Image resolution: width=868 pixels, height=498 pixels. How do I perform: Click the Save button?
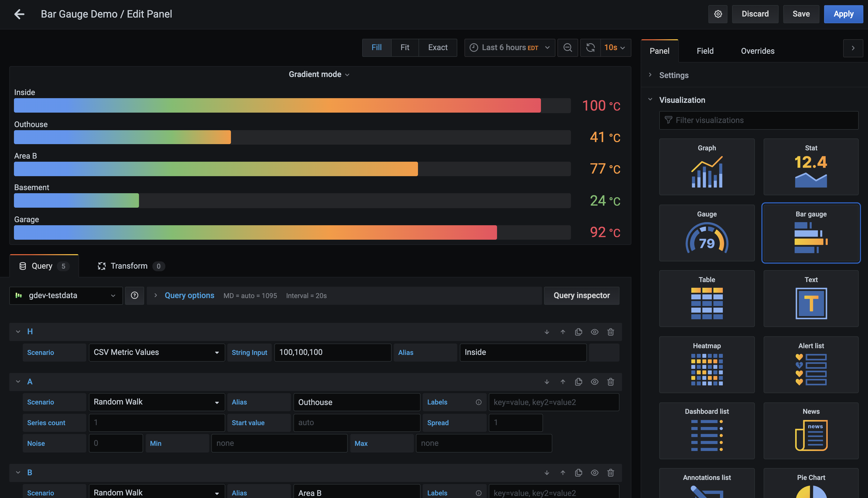pos(801,14)
